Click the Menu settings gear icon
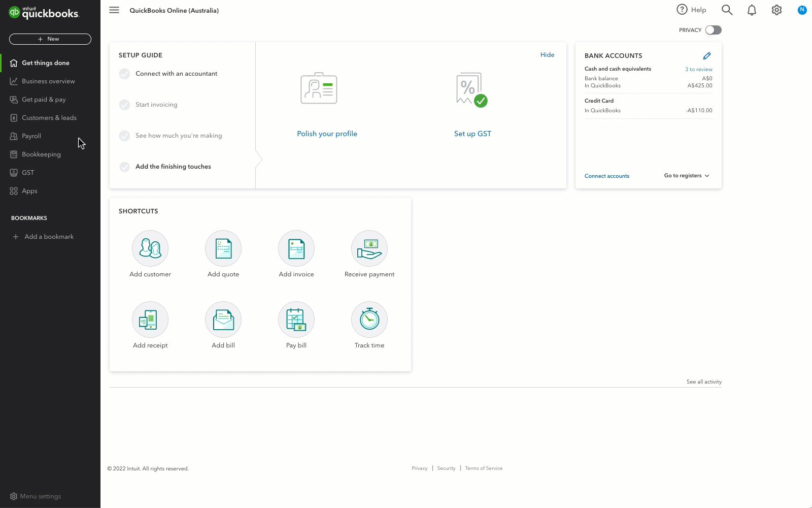Screen dimensions: 812x508 14,496
